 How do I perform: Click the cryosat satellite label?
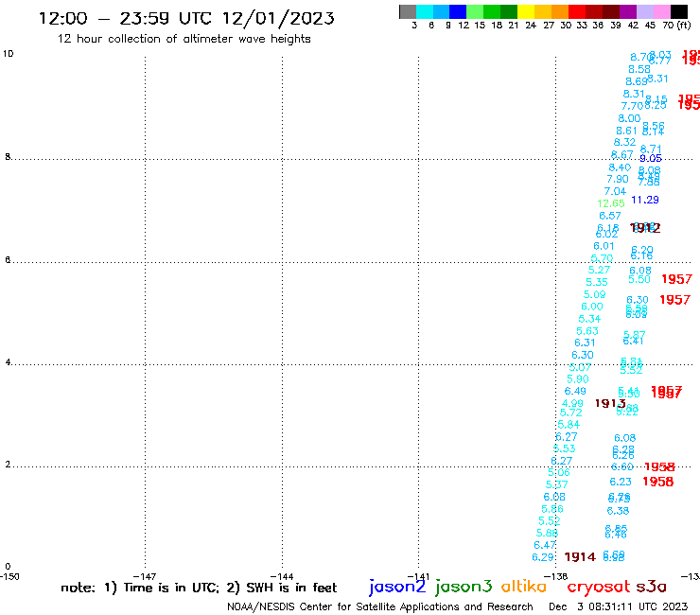click(x=598, y=588)
